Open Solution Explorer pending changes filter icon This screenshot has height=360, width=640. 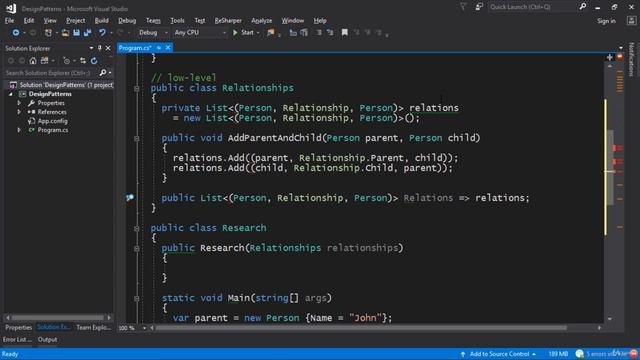67,61
